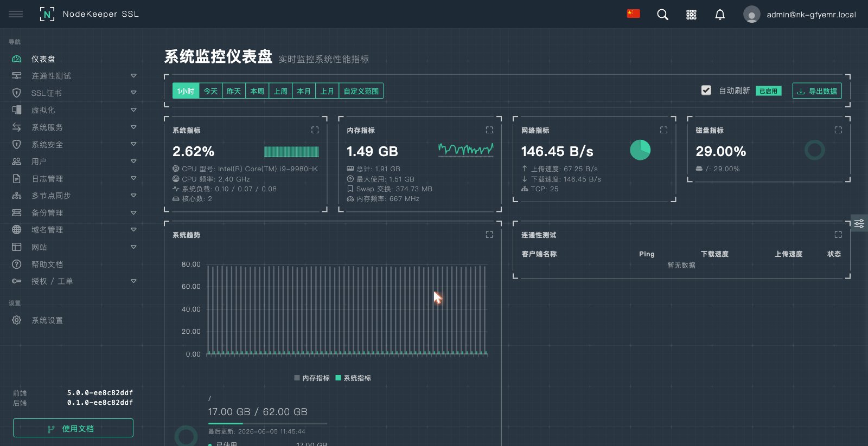Expand the 备份管理 menu arrow
Image resolution: width=868 pixels, height=446 pixels.
[133, 213]
